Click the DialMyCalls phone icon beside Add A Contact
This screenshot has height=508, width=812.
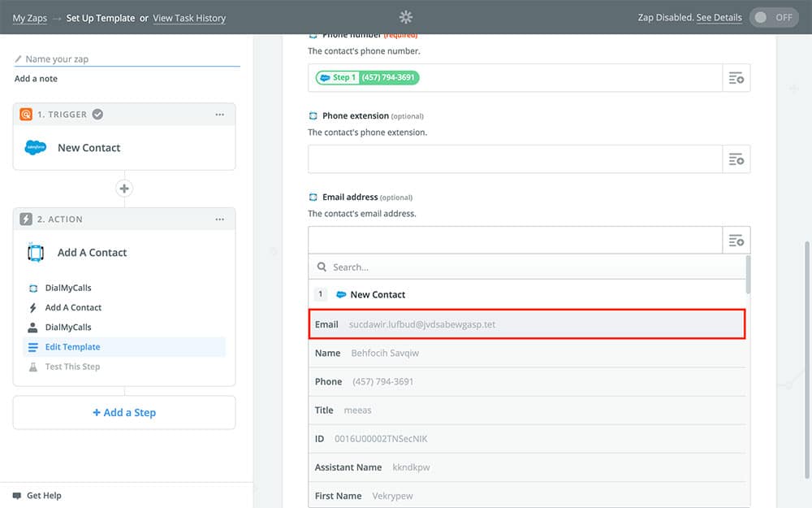(x=36, y=253)
